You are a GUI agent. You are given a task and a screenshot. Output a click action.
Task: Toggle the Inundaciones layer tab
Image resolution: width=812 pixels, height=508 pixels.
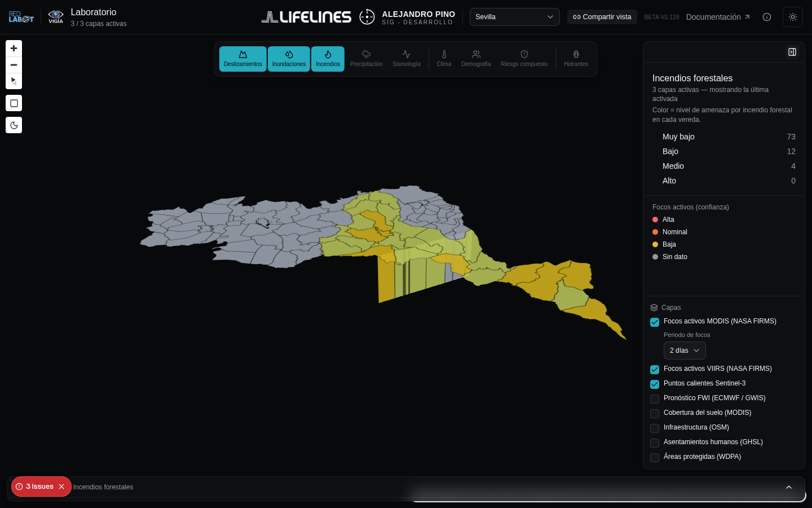pyautogui.click(x=289, y=59)
